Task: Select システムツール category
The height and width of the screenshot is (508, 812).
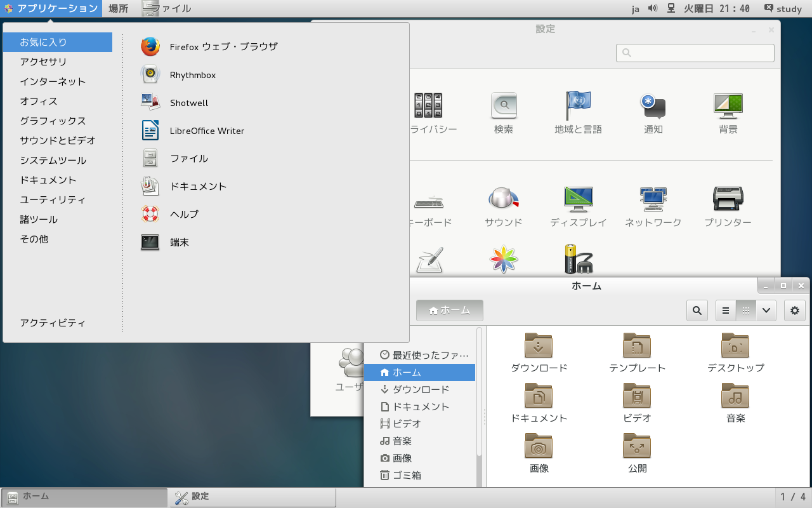Action: pyautogui.click(x=58, y=160)
